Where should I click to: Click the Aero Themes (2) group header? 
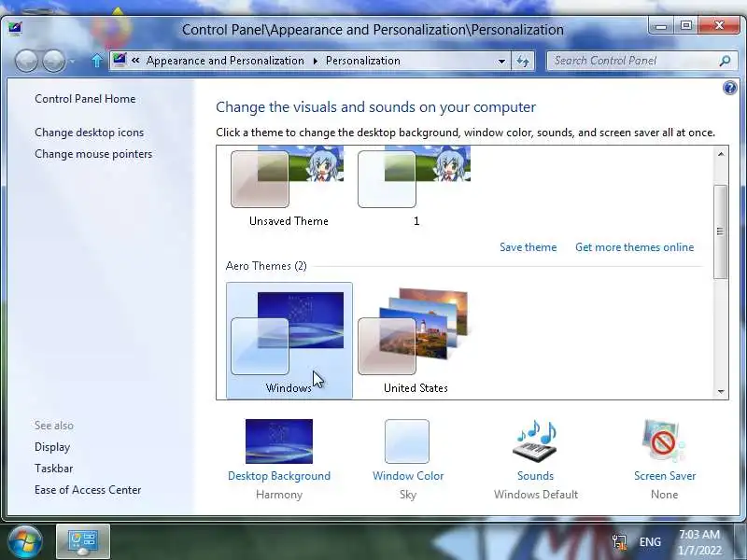[x=266, y=266]
